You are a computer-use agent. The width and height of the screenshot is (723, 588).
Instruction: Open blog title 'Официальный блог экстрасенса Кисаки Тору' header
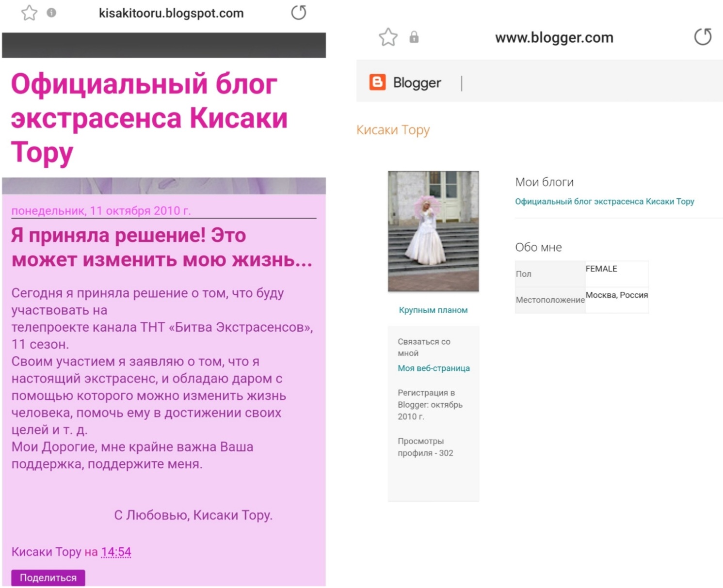click(x=149, y=118)
